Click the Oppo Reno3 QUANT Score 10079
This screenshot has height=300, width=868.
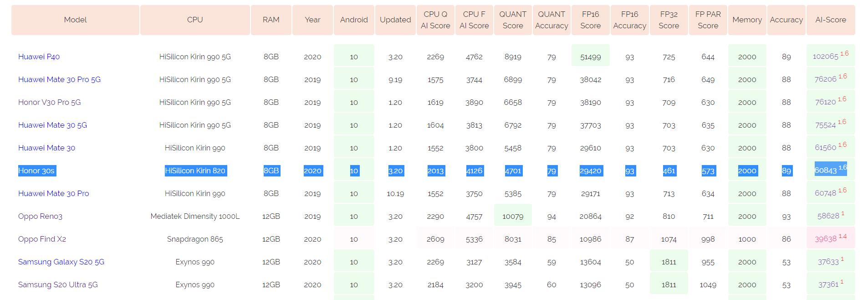coord(513,216)
